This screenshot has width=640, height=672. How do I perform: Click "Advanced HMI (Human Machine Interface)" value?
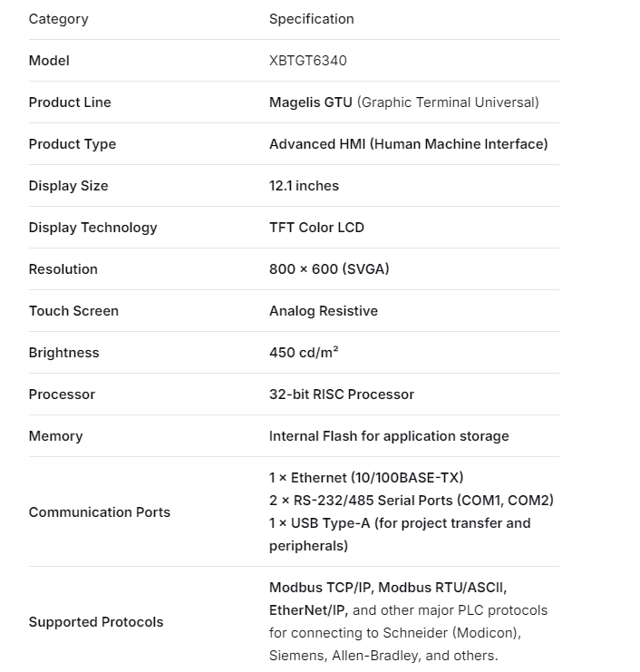(x=408, y=144)
